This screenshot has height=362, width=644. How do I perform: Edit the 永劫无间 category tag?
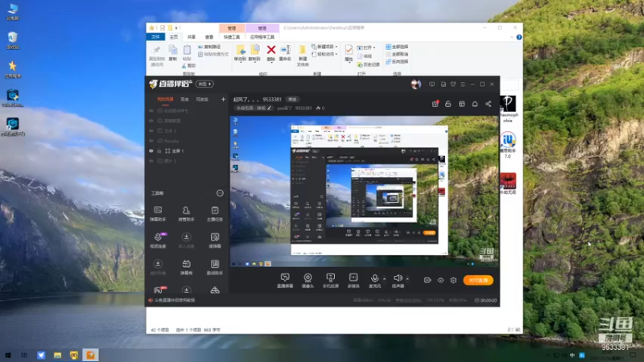254,108
